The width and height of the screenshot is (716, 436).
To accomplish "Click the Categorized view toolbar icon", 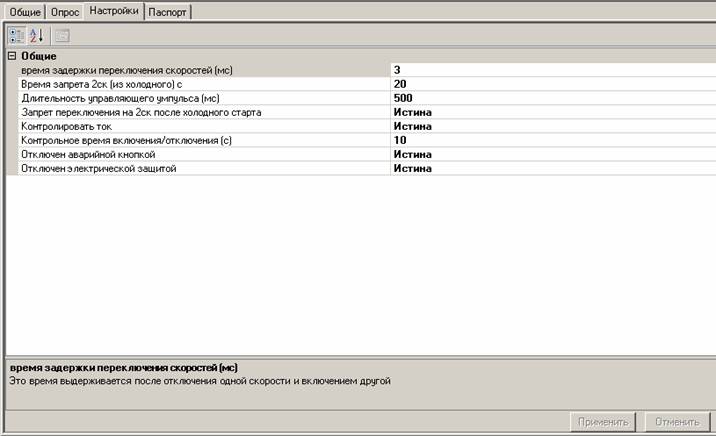I will pyautogui.click(x=17, y=35).
